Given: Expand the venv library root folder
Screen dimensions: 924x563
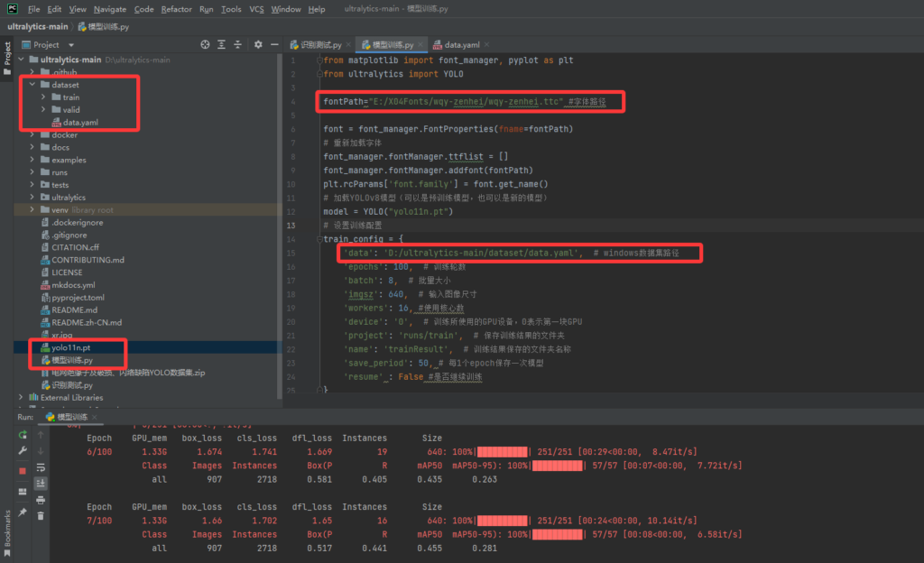Looking at the screenshot, I should pyautogui.click(x=32, y=209).
